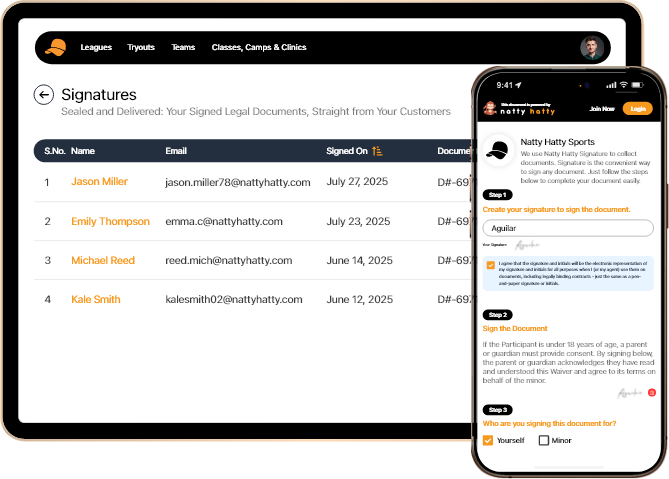Click the Signatures page title
Viewport: 669px width, 479px height.
pos(99,95)
